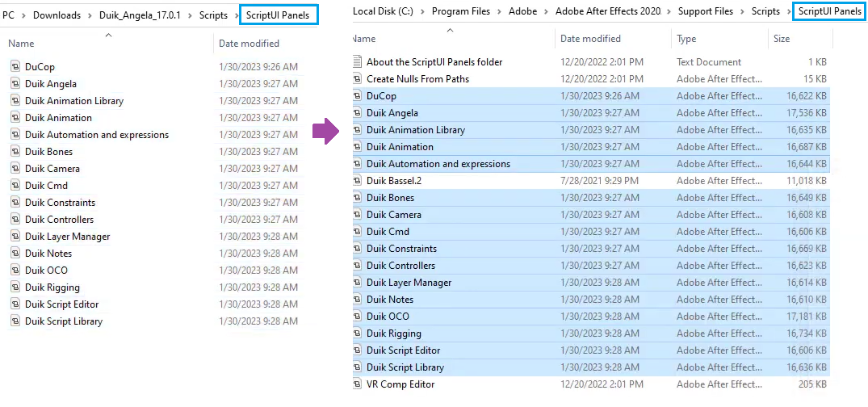The height and width of the screenshot is (407, 868).
Task: Select Duik Cmd in Program Files window
Action: 388,232
